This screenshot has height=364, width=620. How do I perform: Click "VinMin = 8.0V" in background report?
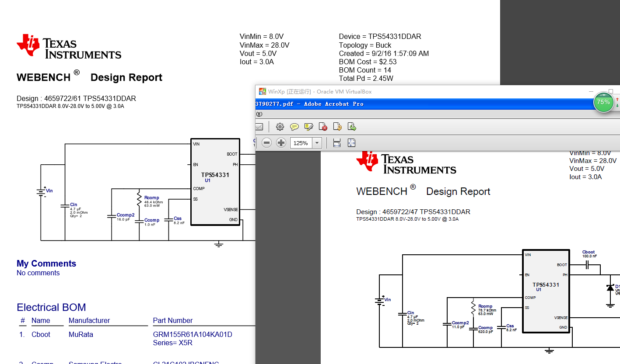(262, 37)
